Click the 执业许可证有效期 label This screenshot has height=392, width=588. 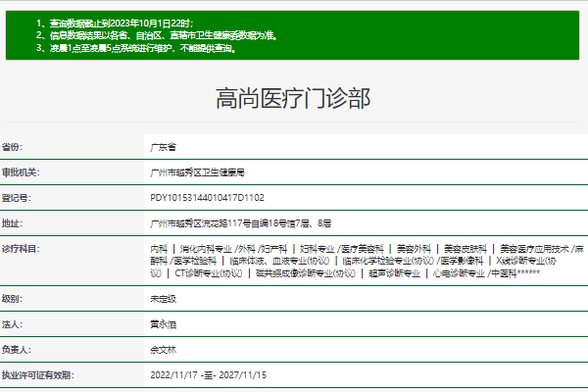pyautogui.click(x=38, y=375)
